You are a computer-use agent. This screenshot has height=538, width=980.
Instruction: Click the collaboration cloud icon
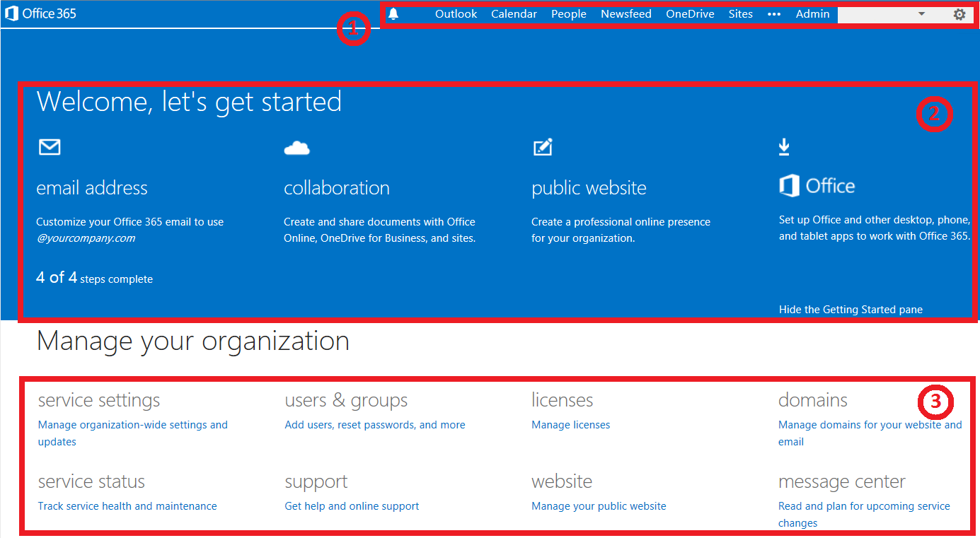point(296,148)
